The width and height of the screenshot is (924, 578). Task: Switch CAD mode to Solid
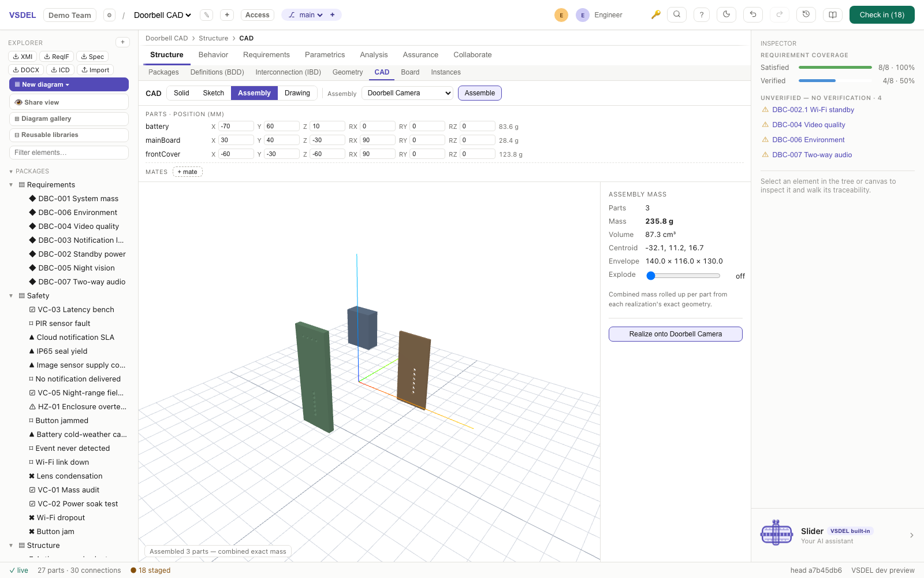click(x=181, y=93)
